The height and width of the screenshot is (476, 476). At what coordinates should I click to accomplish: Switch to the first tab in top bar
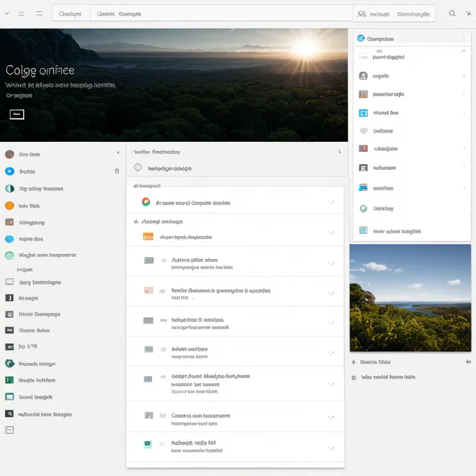(x=70, y=14)
